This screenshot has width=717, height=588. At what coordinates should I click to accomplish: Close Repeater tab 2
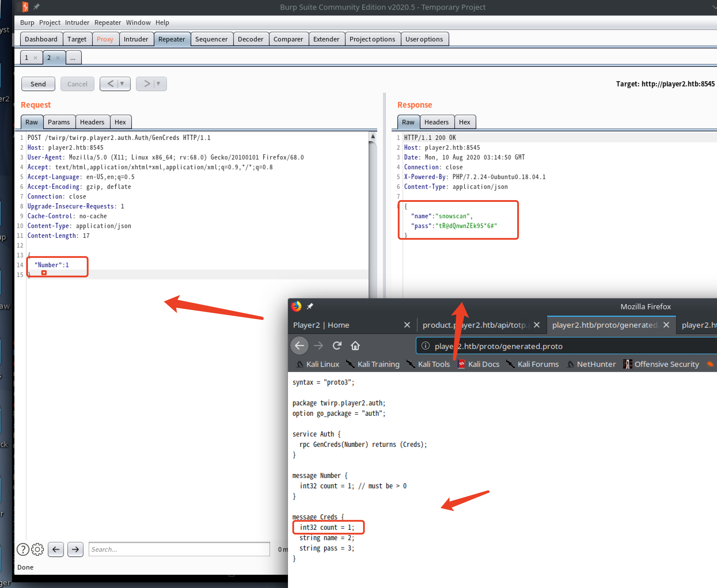[x=58, y=58]
